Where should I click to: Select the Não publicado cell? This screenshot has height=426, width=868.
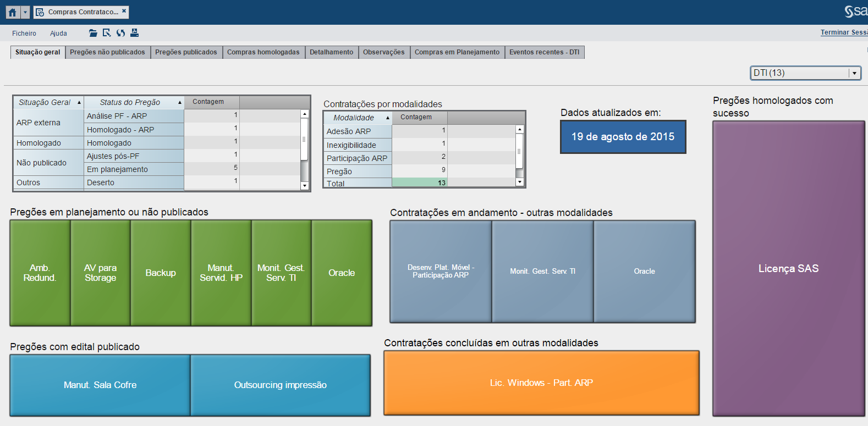[x=49, y=163]
